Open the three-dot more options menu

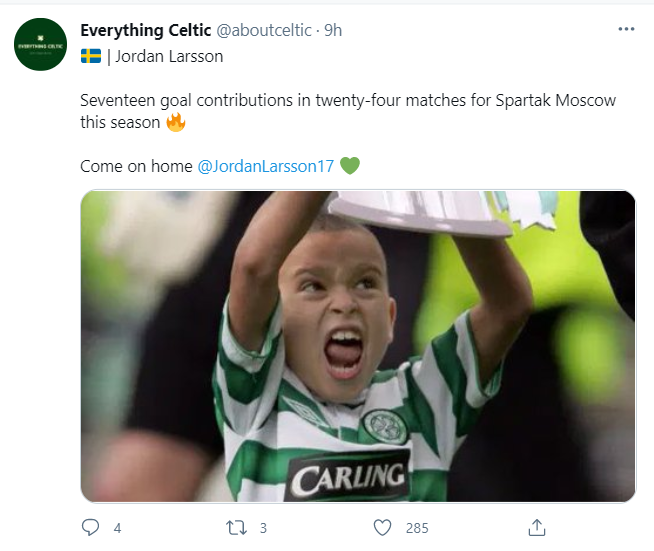(626, 29)
